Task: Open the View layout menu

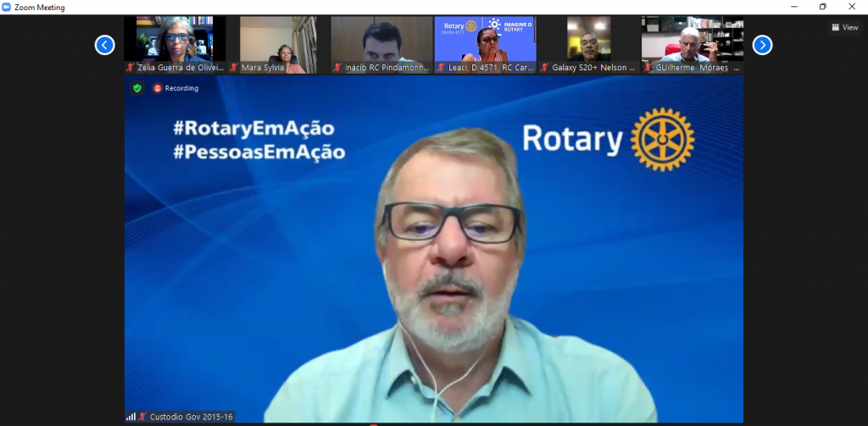Action: click(x=845, y=27)
